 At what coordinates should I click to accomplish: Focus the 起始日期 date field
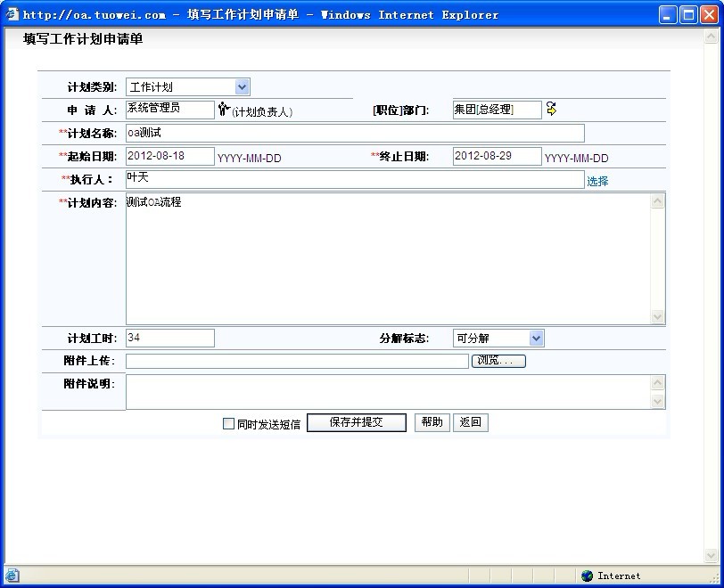click(170, 156)
